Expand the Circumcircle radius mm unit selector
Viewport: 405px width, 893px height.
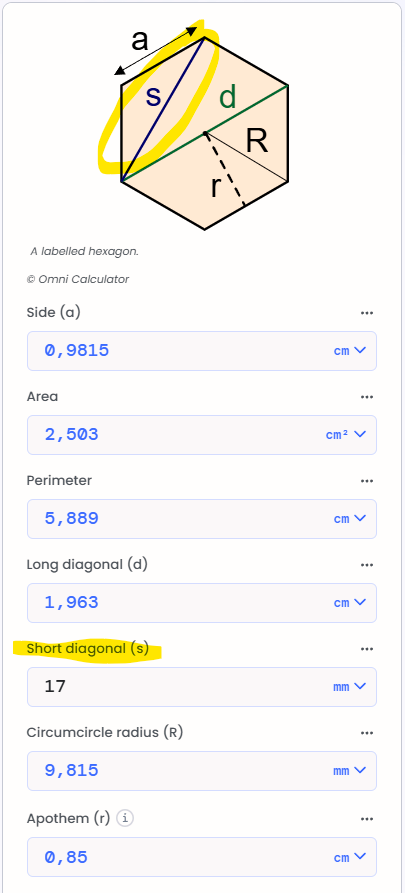click(x=349, y=771)
